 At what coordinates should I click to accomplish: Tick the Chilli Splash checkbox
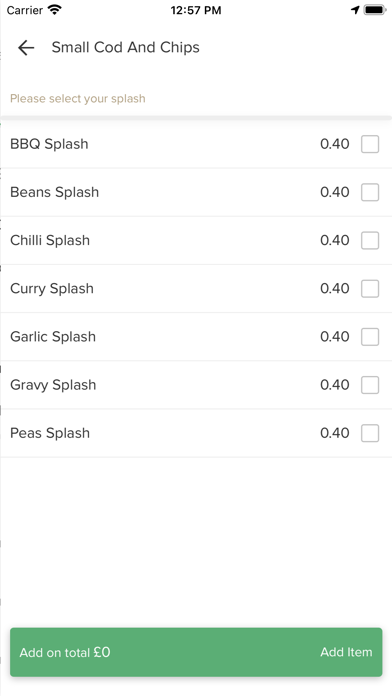point(370,241)
